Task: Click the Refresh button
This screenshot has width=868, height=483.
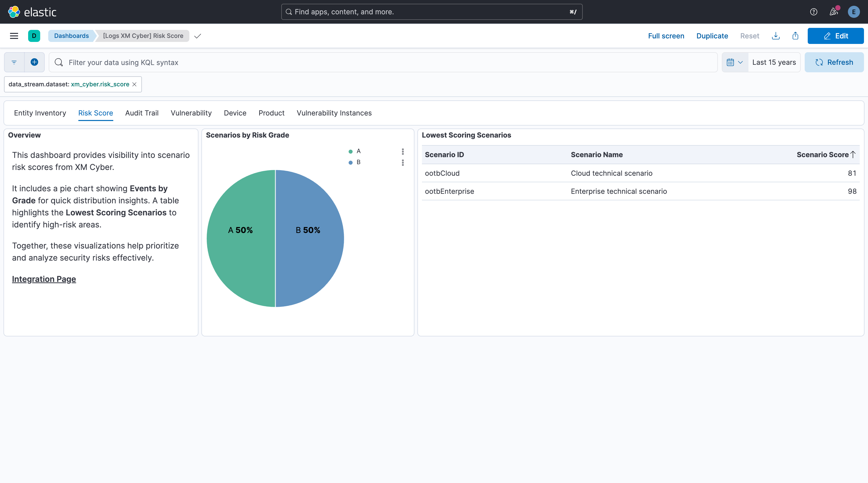Action: [834, 62]
